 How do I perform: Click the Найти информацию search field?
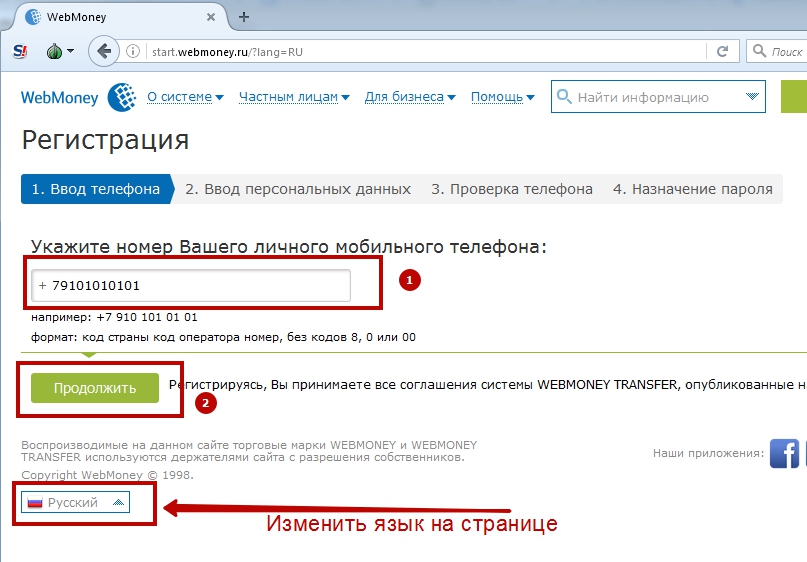tap(658, 97)
